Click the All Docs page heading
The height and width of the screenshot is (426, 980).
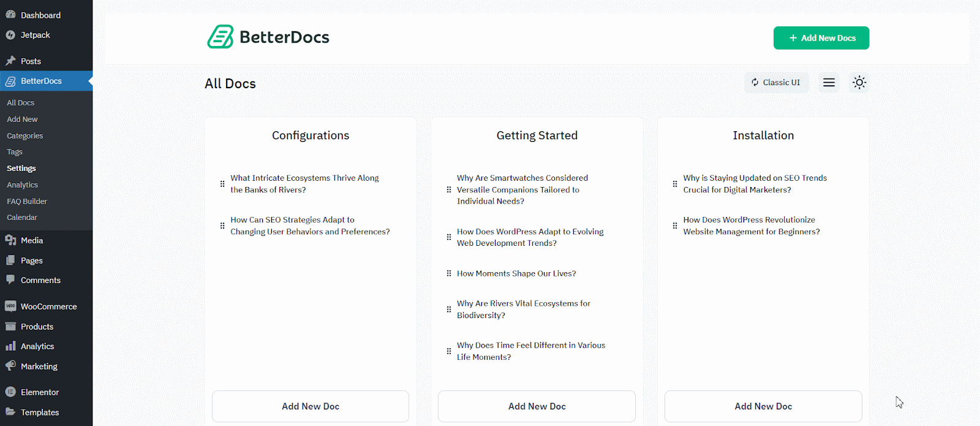click(230, 83)
